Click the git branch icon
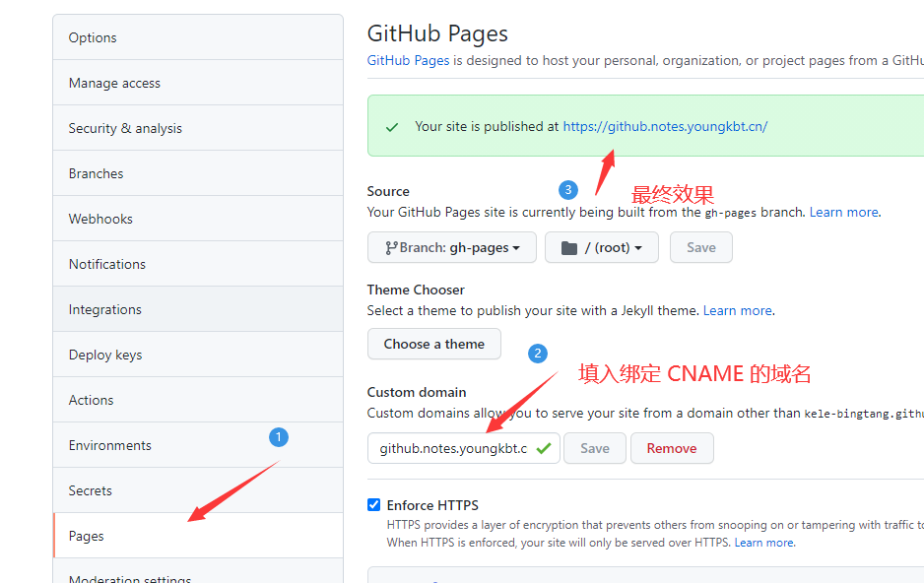The height and width of the screenshot is (583, 924). pyautogui.click(x=391, y=248)
